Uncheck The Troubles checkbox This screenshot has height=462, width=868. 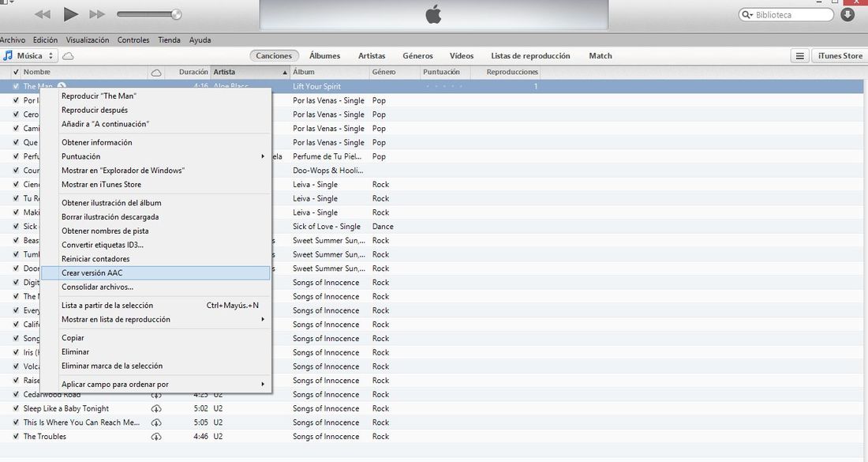click(16, 437)
